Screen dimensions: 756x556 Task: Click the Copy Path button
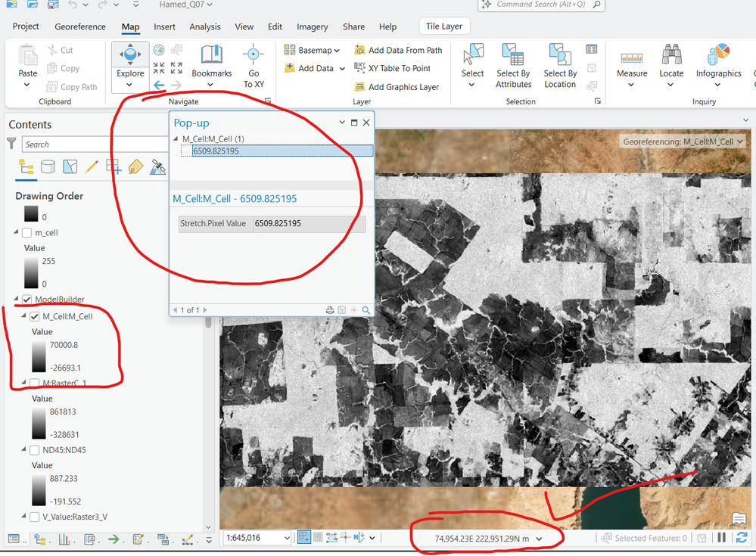[x=72, y=87]
